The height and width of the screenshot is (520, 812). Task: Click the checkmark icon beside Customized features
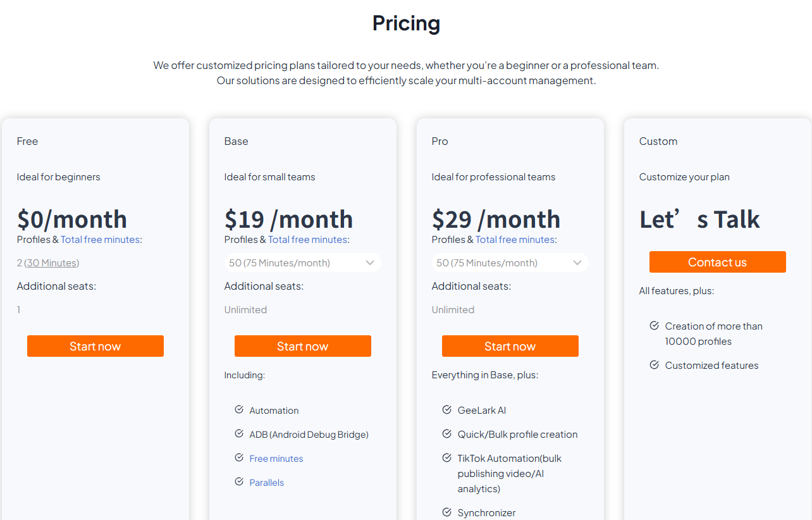(655, 364)
